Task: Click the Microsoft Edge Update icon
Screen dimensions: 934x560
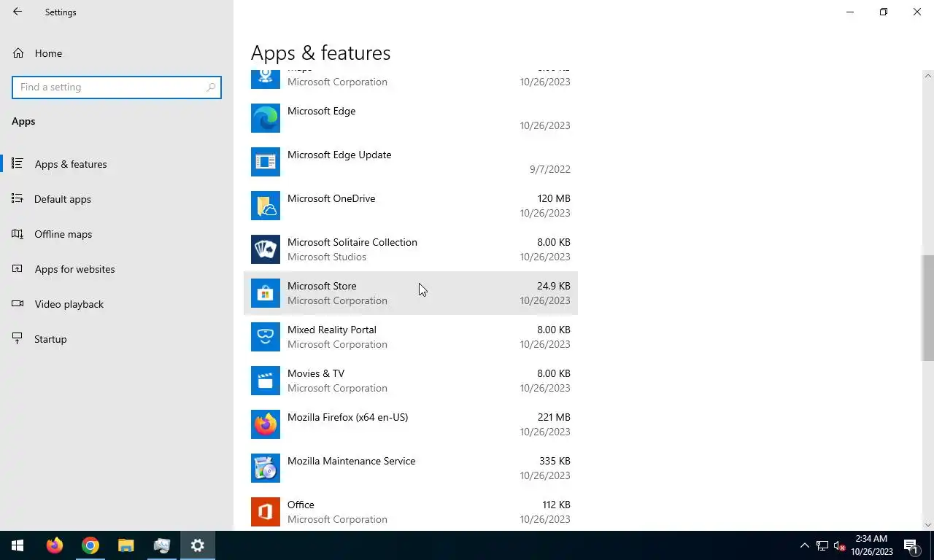Action: click(266, 162)
